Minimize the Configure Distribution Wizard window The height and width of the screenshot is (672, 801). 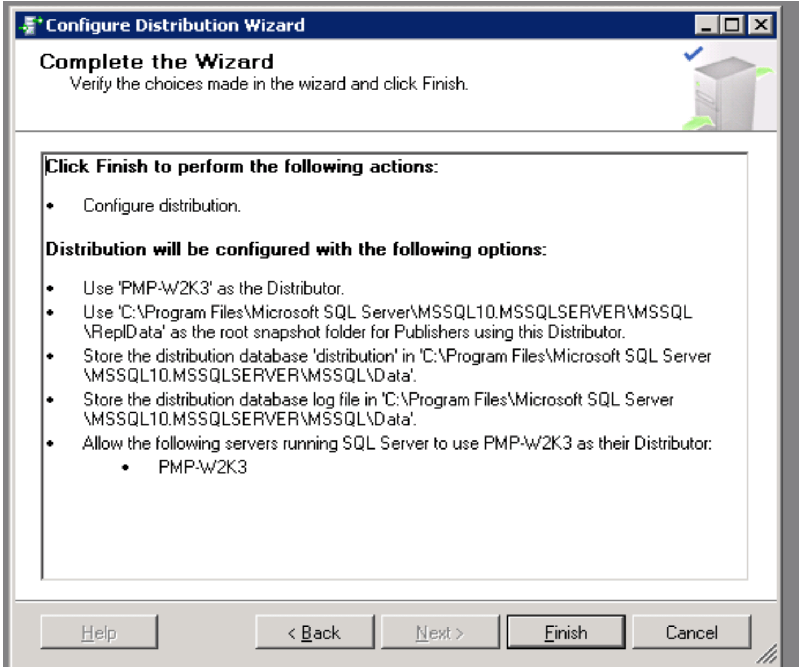[x=706, y=25]
